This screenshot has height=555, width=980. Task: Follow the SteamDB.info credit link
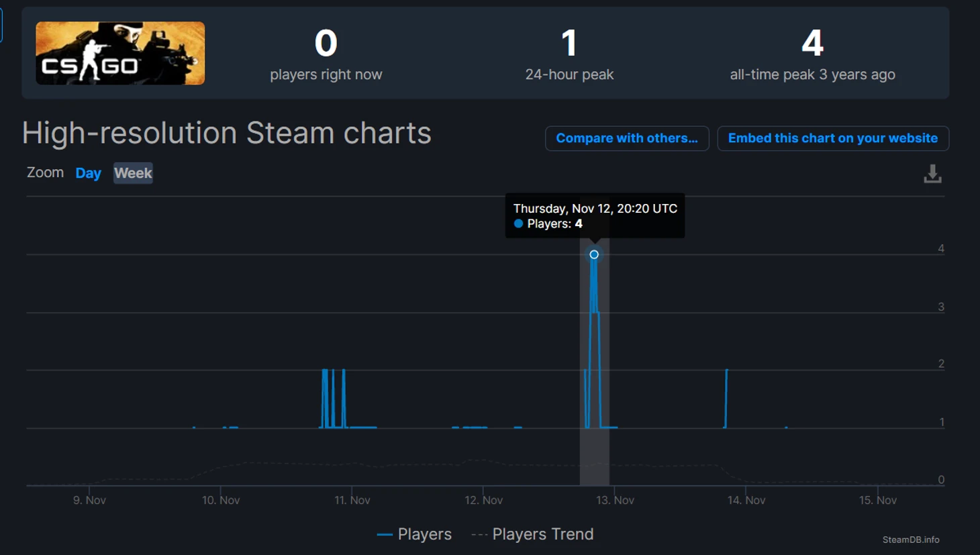click(911, 540)
